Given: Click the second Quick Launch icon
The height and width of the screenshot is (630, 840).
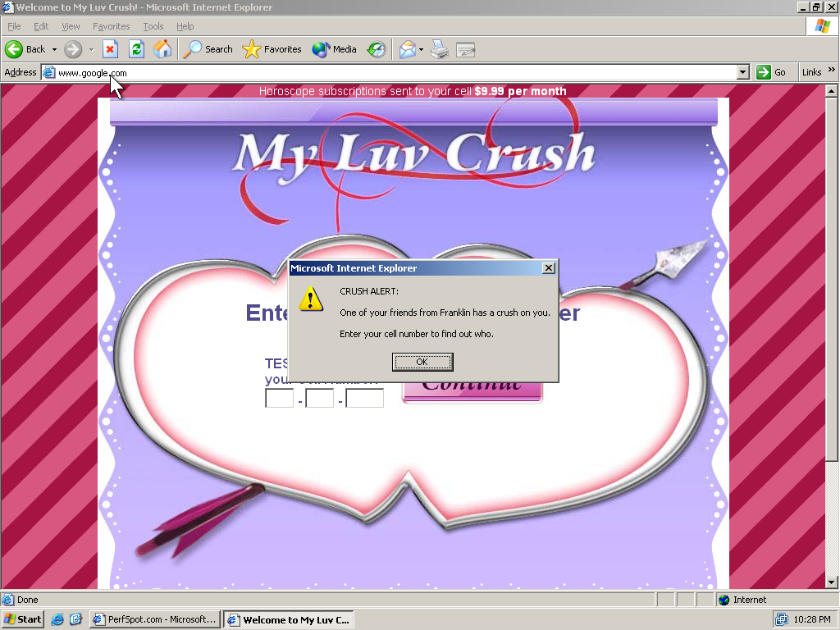Looking at the screenshot, I should click(76, 620).
